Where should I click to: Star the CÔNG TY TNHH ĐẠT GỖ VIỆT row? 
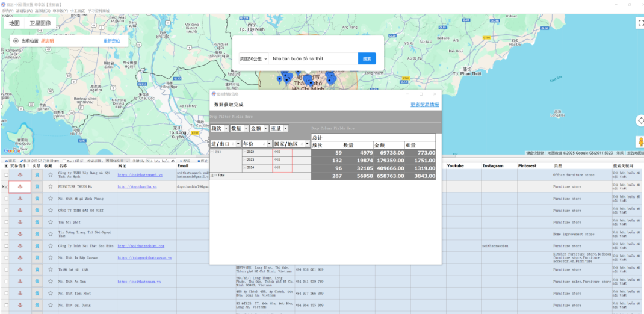point(51,211)
